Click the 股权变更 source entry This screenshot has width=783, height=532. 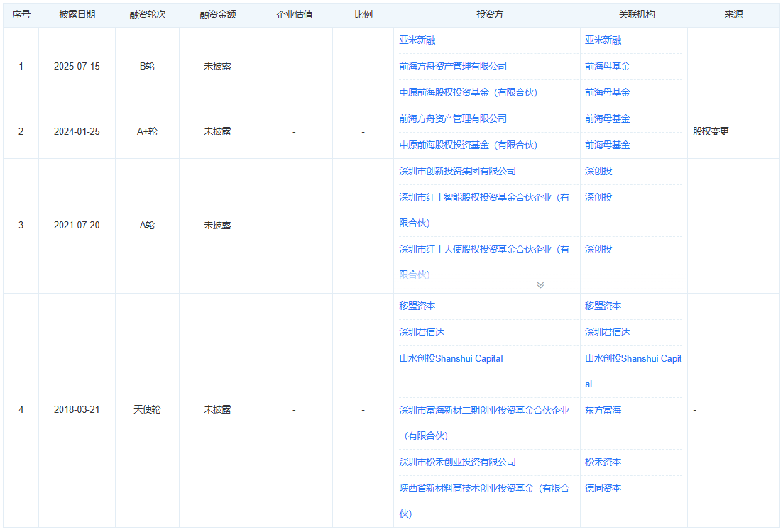[711, 131]
